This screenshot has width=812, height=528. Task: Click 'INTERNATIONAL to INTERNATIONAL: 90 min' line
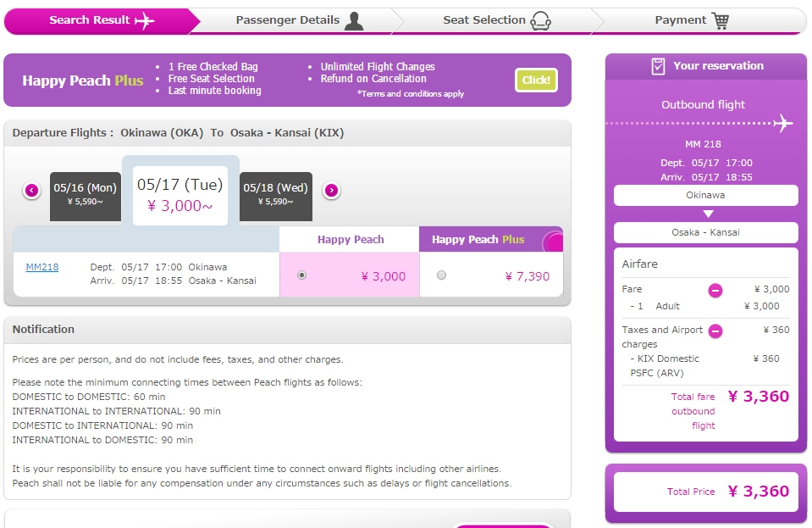pos(117,411)
